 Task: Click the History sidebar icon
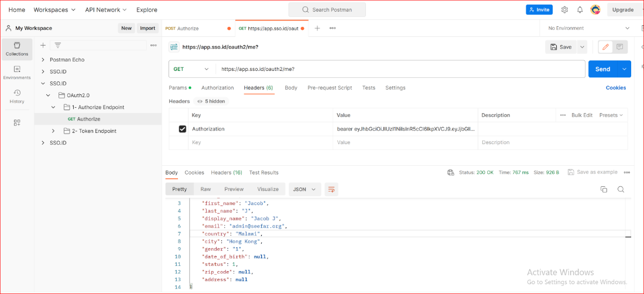pyautogui.click(x=17, y=95)
